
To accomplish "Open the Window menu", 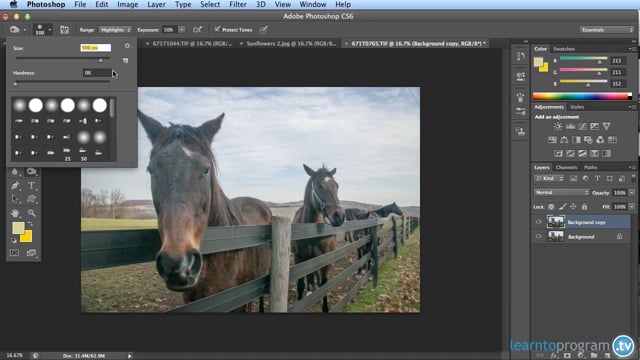I will [313, 4].
